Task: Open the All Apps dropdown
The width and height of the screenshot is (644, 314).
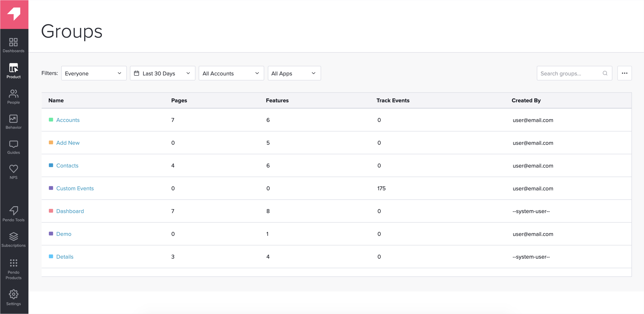Action: click(x=294, y=73)
